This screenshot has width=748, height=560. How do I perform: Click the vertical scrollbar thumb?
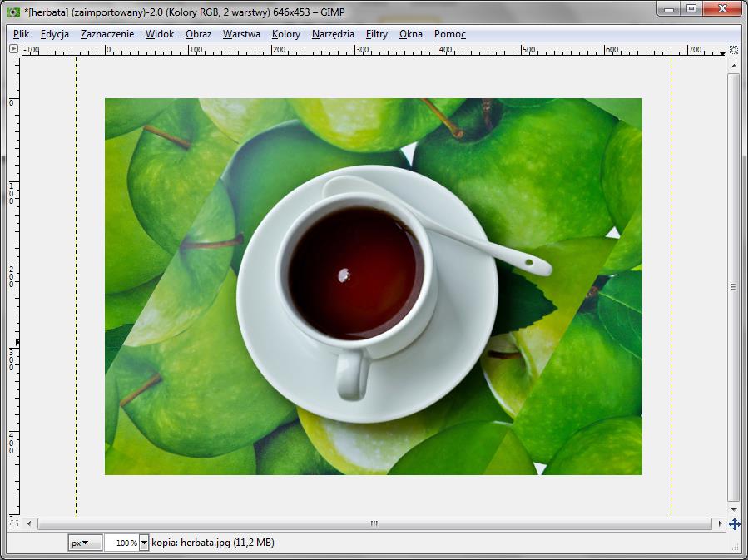tap(733, 287)
